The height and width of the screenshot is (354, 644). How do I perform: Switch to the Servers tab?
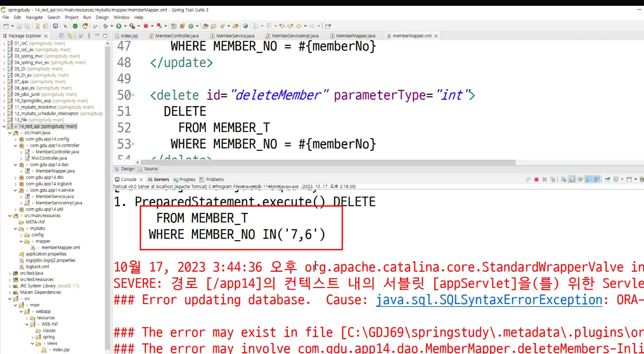point(159,179)
